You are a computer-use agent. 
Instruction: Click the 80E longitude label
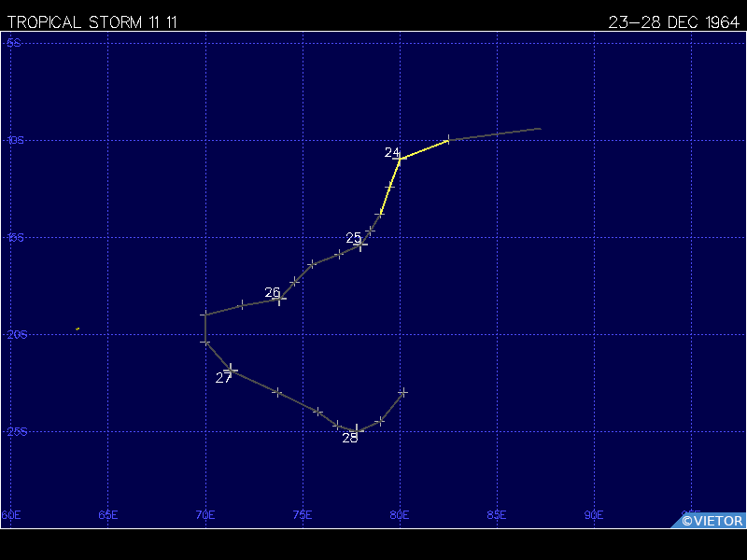[400, 515]
